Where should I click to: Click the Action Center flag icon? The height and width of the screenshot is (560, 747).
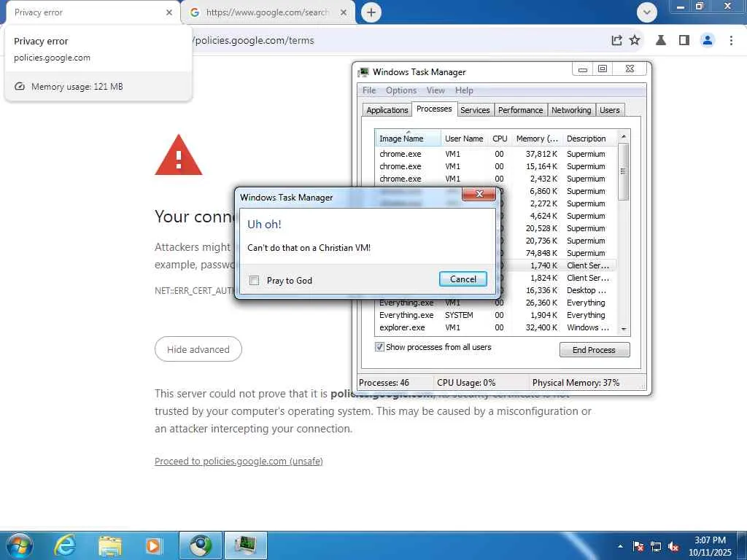point(638,547)
